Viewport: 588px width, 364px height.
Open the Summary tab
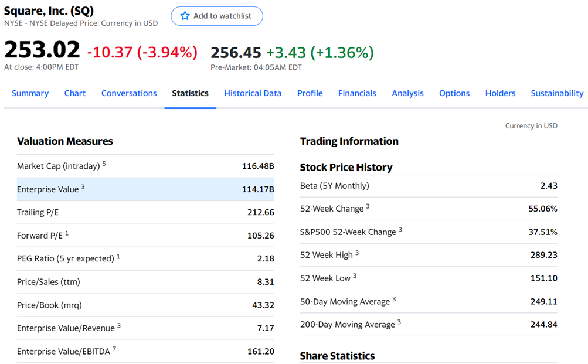pyautogui.click(x=30, y=93)
